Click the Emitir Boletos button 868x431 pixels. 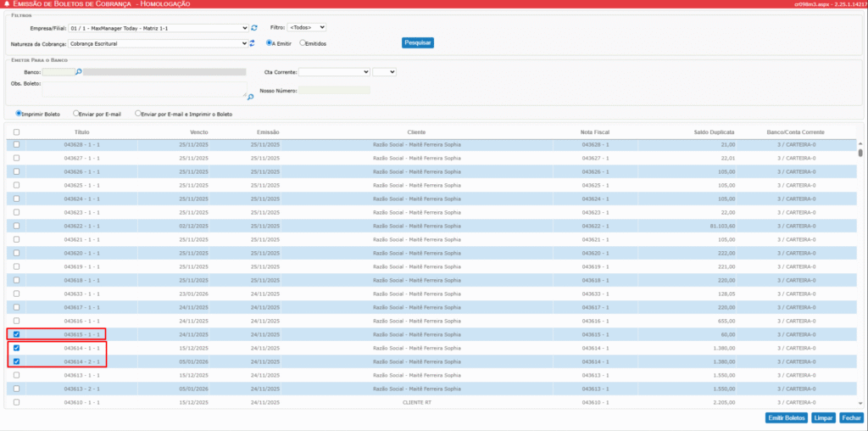tap(786, 417)
